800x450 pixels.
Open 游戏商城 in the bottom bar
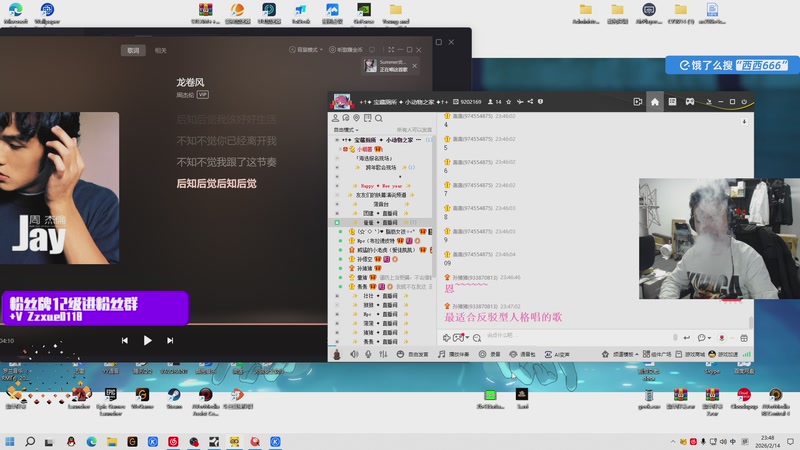point(690,354)
